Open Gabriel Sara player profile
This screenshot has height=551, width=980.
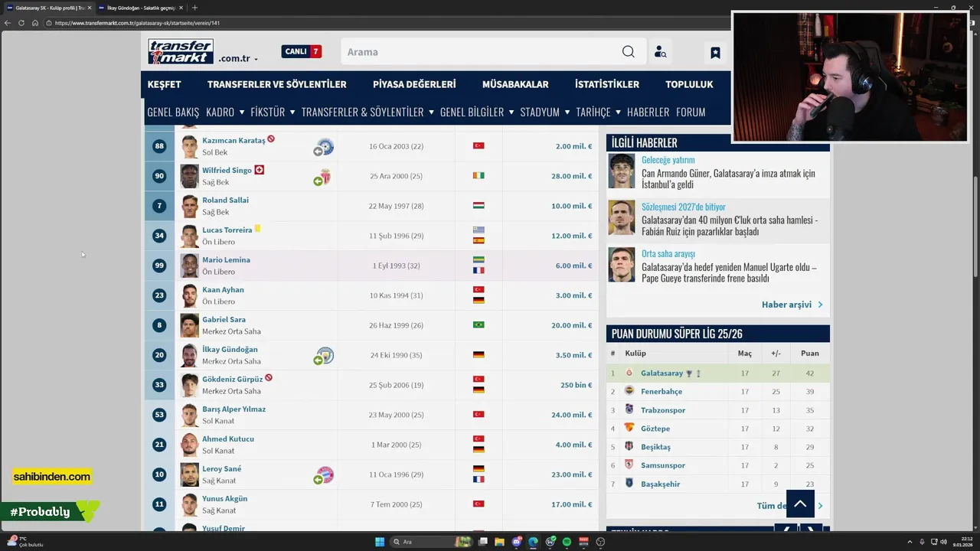coord(224,320)
